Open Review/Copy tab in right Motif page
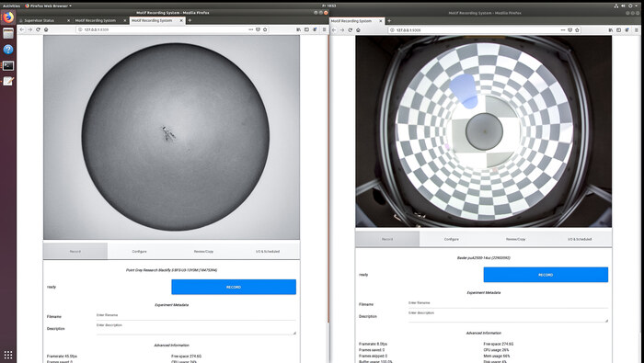The width and height of the screenshot is (644, 363). 515,239
